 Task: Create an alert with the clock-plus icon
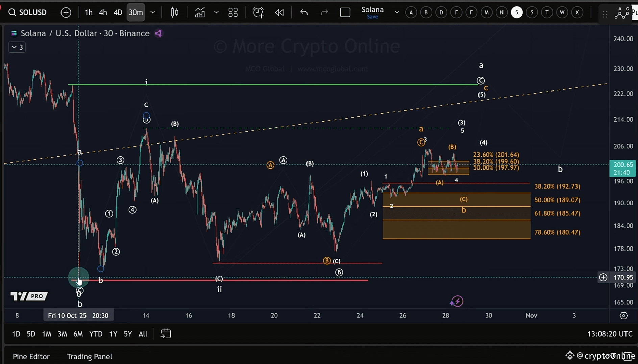[x=258, y=12]
